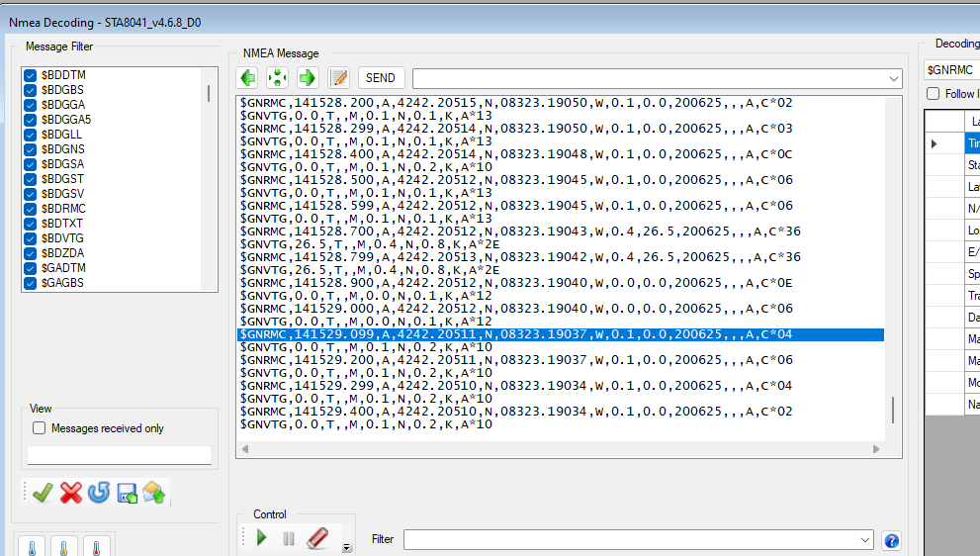980x556 pixels.
Task: Click the first thermometer icon
Action: click(33, 547)
